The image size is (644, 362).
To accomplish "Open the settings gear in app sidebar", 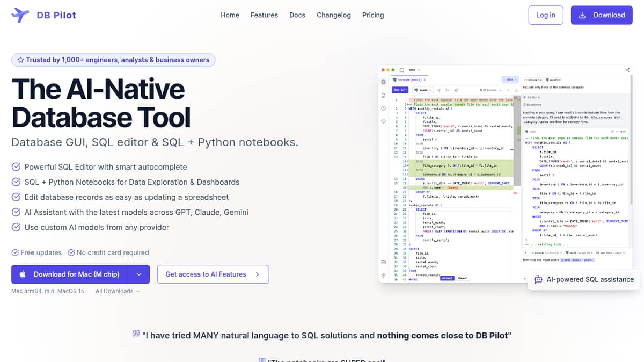I will click(383, 276).
